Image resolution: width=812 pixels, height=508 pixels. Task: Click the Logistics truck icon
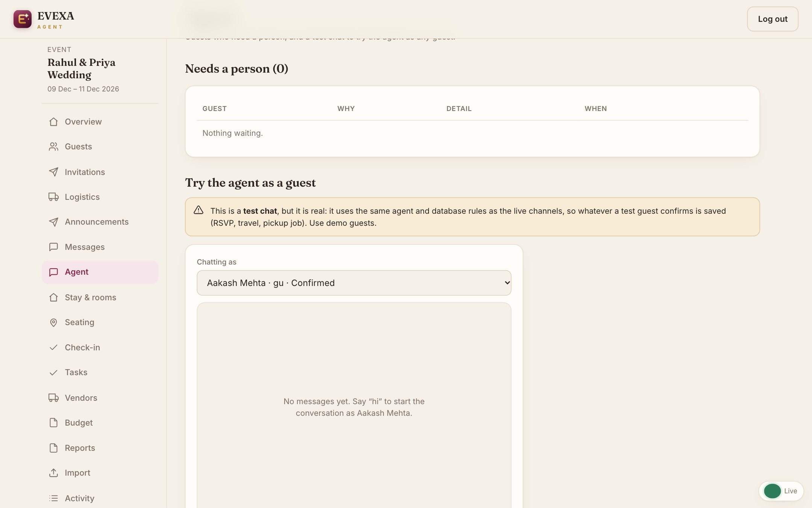click(x=53, y=197)
